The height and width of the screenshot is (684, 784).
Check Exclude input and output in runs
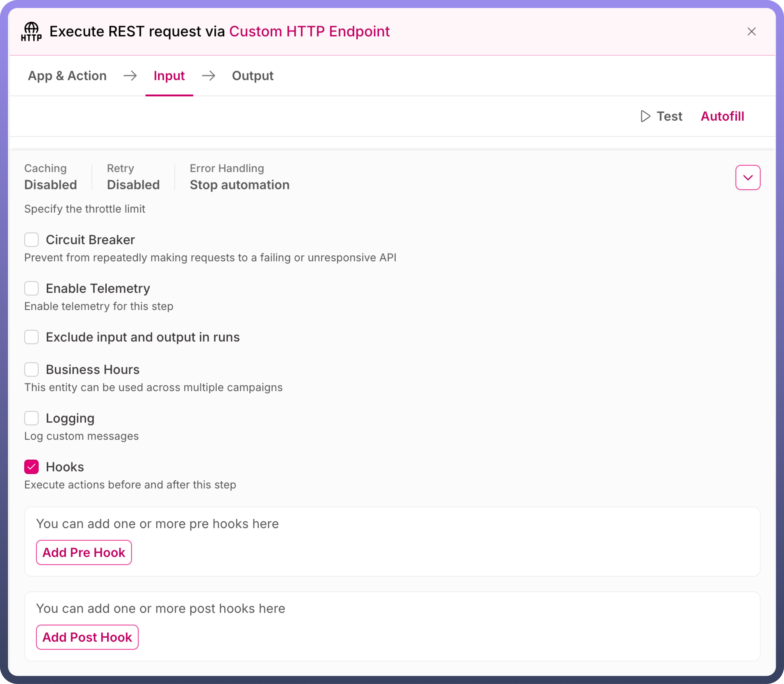(32, 337)
